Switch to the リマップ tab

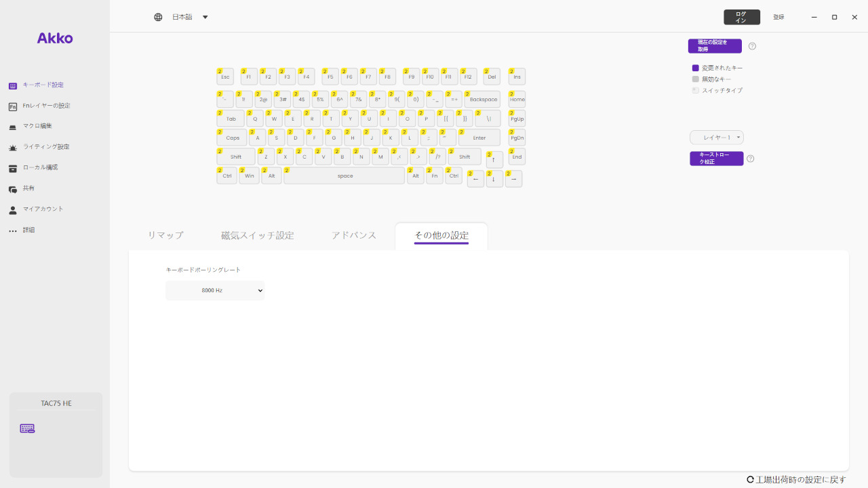pos(165,235)
